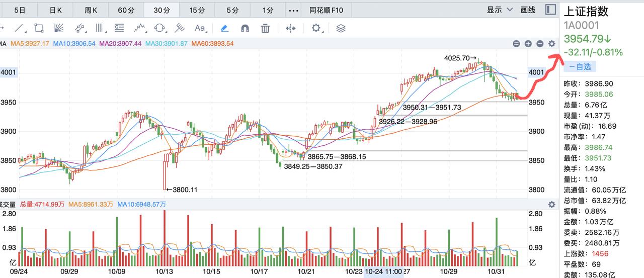Select the vertical period lines tool
Image resolution: width=644 pixels, height=278 pixels.
click(100, 28)
